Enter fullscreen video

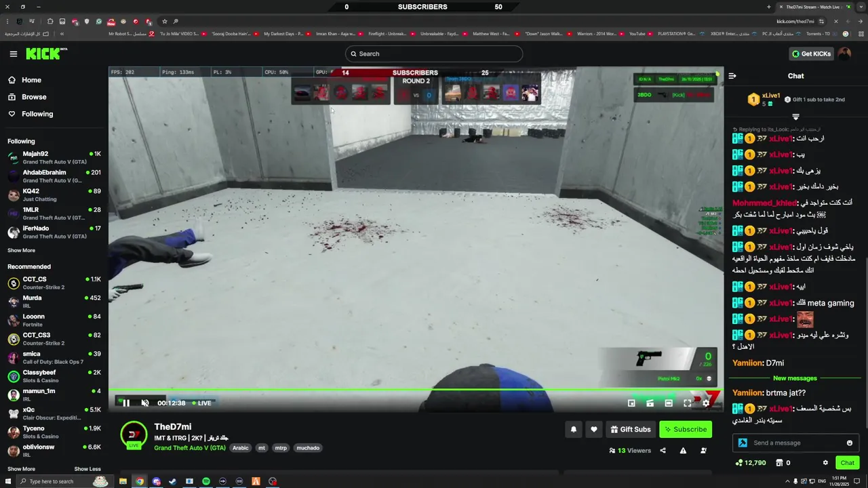(687, 403)
